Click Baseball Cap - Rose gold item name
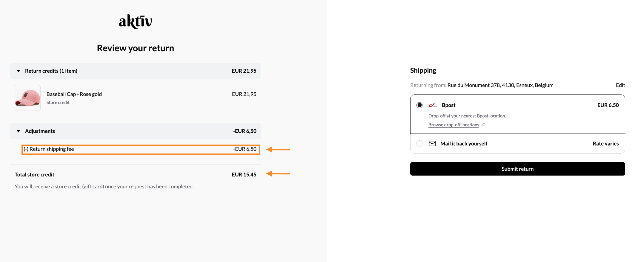Screen dimensions: 644x262 (x=74, y=94)
